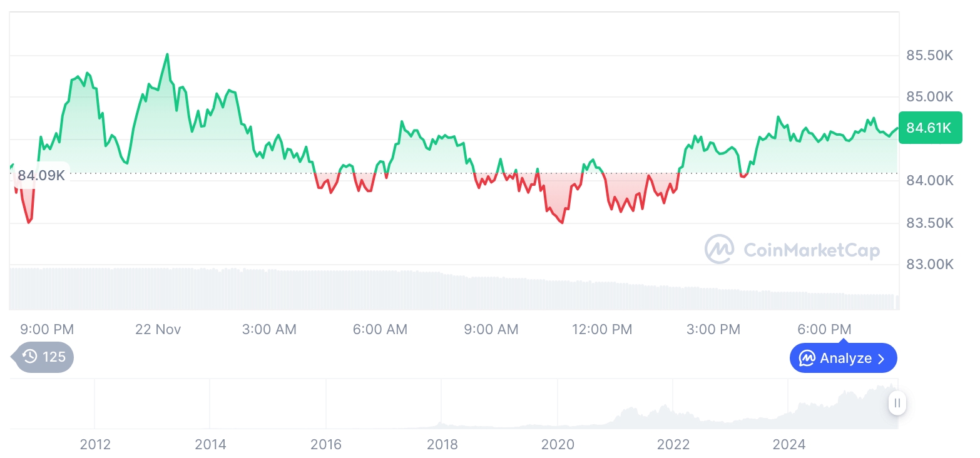980x458 pixels.
Task: Click the green 84.61K current price tag
Action: (x=930, y=128)
